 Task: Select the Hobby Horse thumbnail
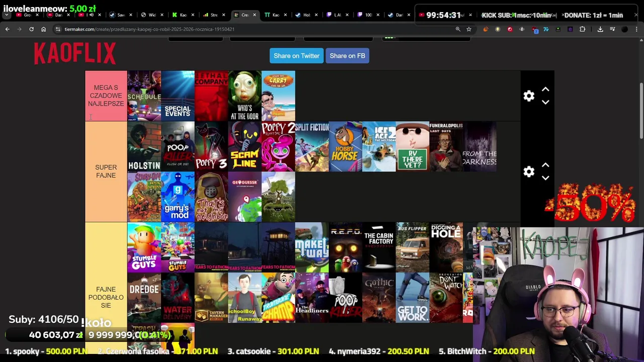coord(345,147)
